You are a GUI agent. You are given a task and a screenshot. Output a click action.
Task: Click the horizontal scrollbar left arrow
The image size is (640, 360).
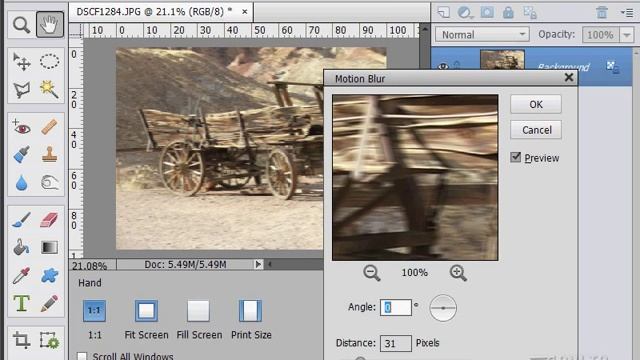click(269, 264)
